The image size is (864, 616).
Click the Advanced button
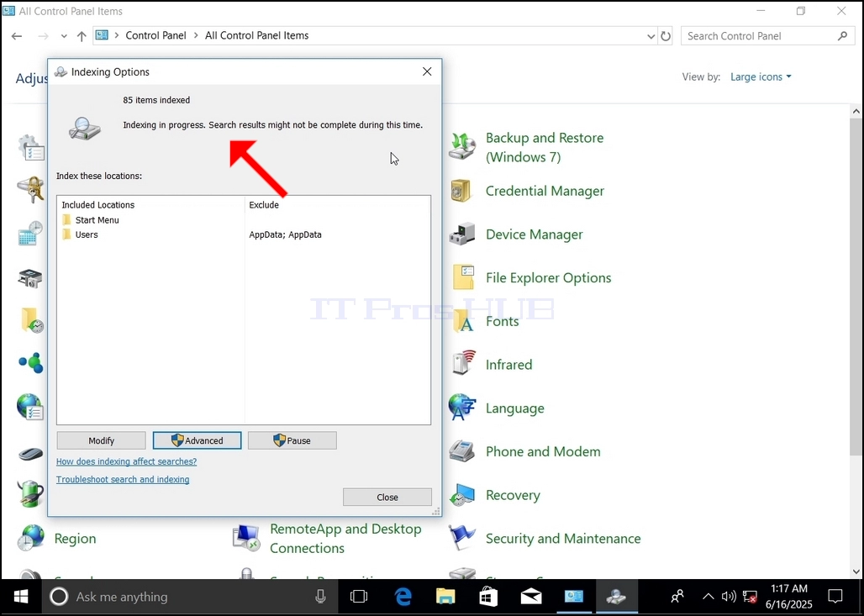click(x=197, y=440)
